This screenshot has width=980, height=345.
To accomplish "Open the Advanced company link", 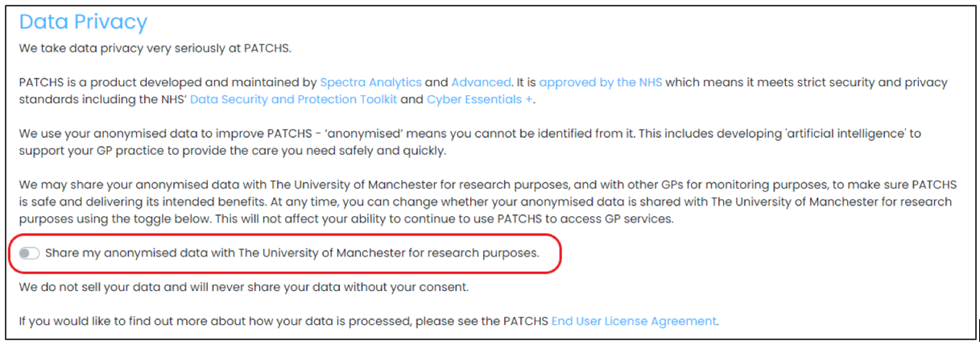I will pos(481,82).
